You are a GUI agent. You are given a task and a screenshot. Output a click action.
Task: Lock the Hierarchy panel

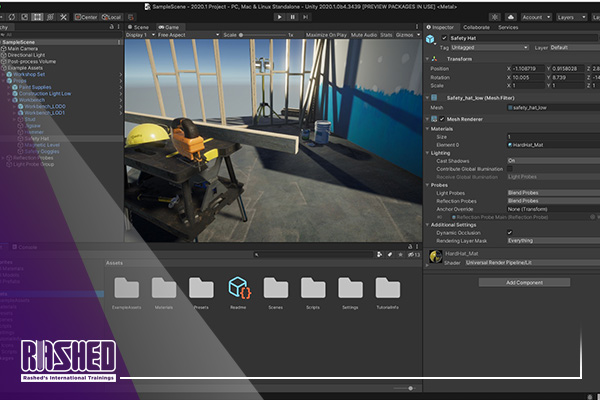(112, 27)
